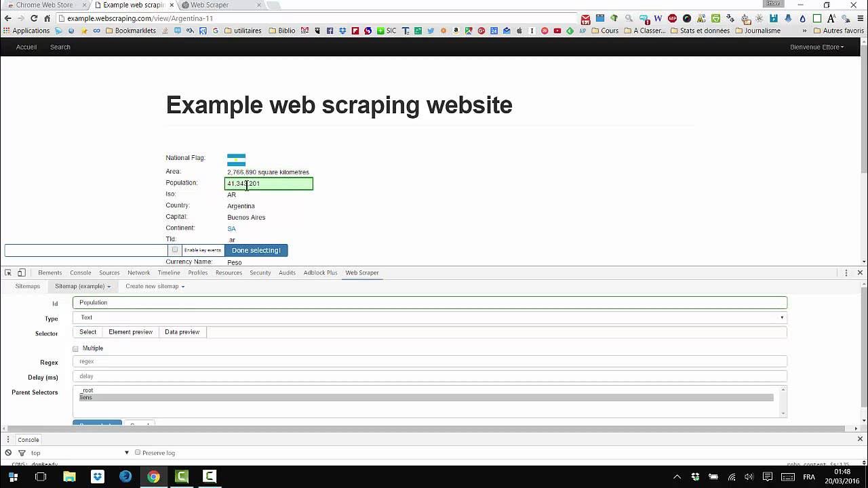Click the volume icon in system tray

pos(749,476)
